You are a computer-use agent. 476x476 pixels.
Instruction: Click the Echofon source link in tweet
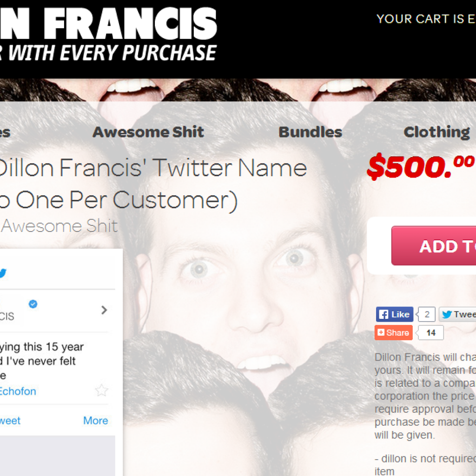pyautogui.click(x=18, y=391)
